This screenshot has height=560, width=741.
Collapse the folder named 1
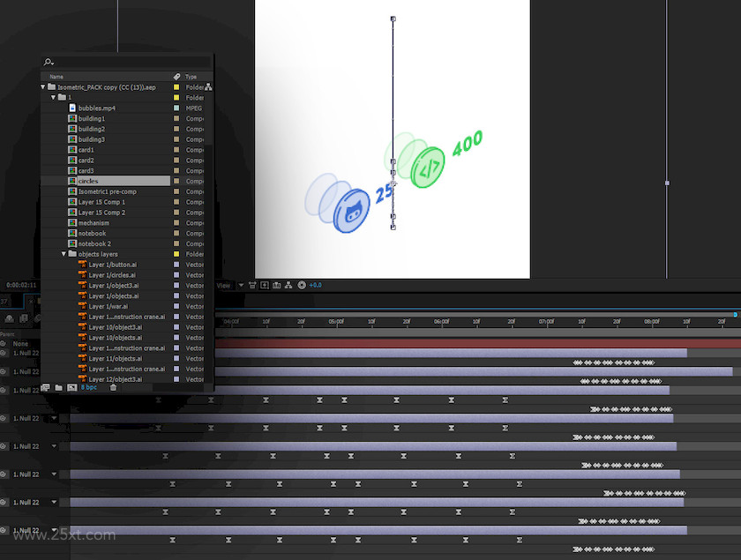coord(54,97)
